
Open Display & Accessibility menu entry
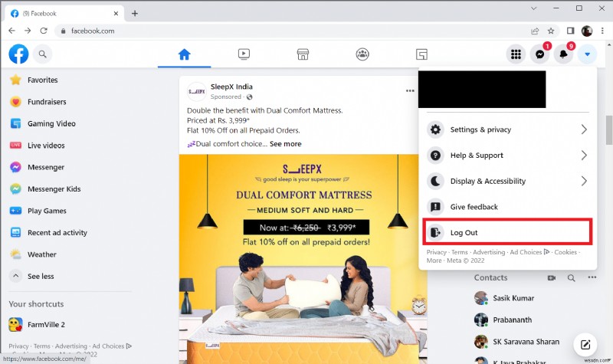(x=507, y=181)
